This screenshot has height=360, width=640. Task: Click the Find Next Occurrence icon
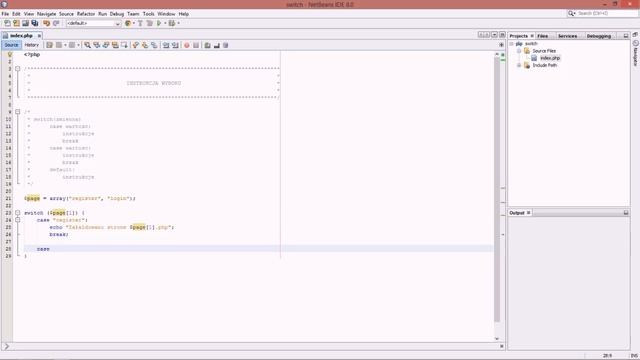tap(106, 45)
